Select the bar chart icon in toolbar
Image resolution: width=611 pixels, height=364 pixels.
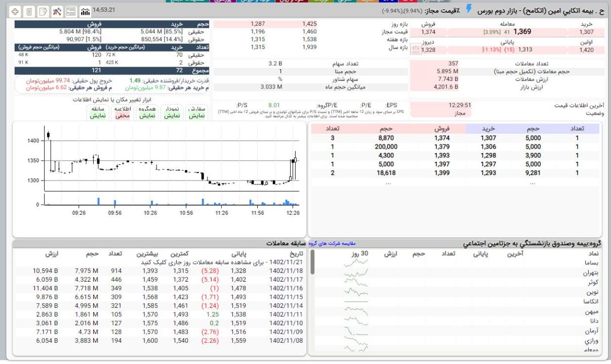tap(85, 11)
